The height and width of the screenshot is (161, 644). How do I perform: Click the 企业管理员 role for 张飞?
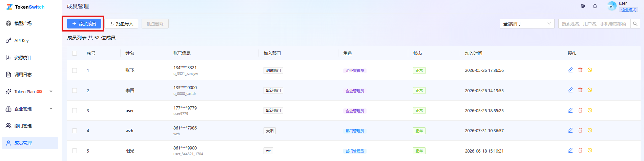pyautogui.click(x=355, y=71)
